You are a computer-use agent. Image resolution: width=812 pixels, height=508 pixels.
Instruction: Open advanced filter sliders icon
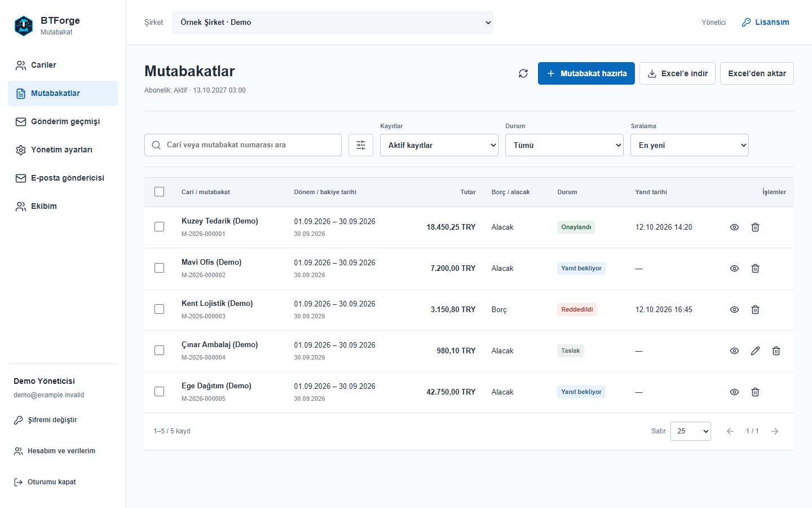(361, 145)
